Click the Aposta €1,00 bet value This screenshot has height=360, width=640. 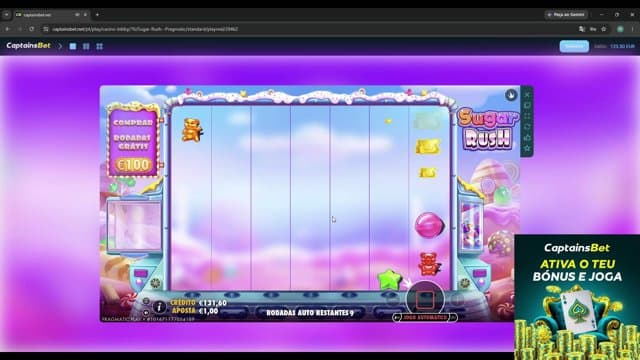click(x=208, y=311)
